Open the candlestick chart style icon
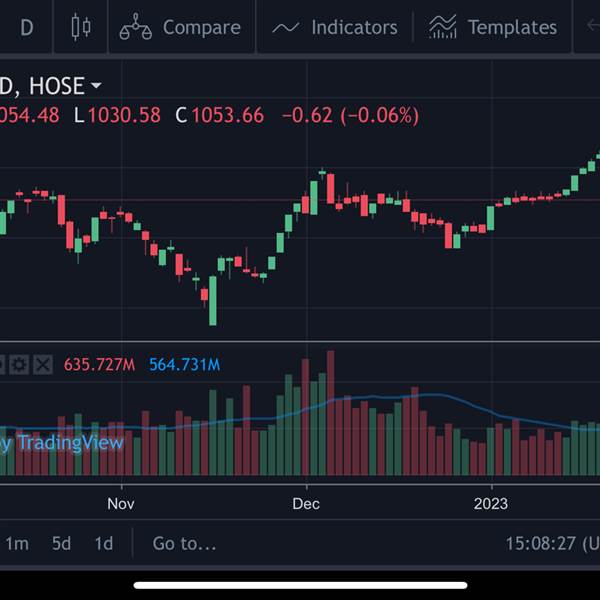This screenshot has height=600, width=600. 81,27
